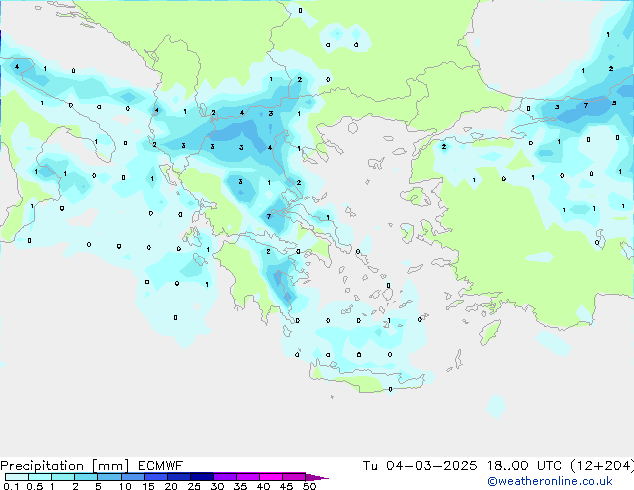This screenshot has width=634, height=490.
Task: Pick the 0.1–0.5 mm legend swatch
Action: [17, 477]
